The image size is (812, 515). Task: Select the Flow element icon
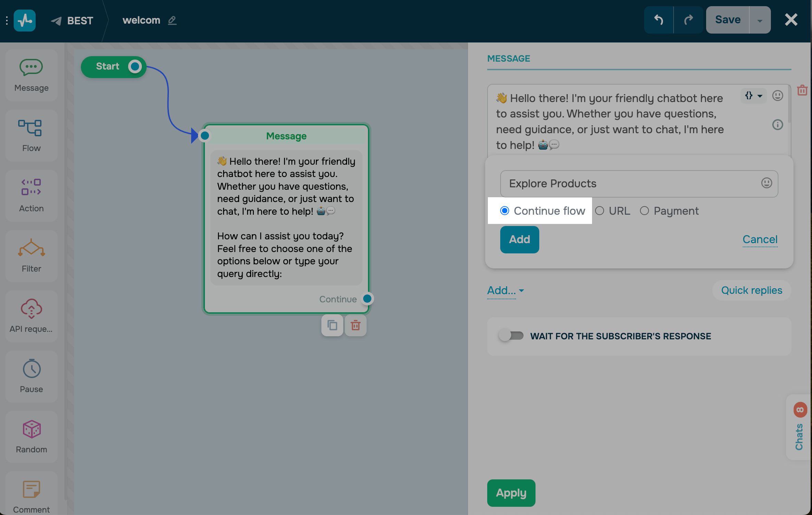click(x=30, y=128)
